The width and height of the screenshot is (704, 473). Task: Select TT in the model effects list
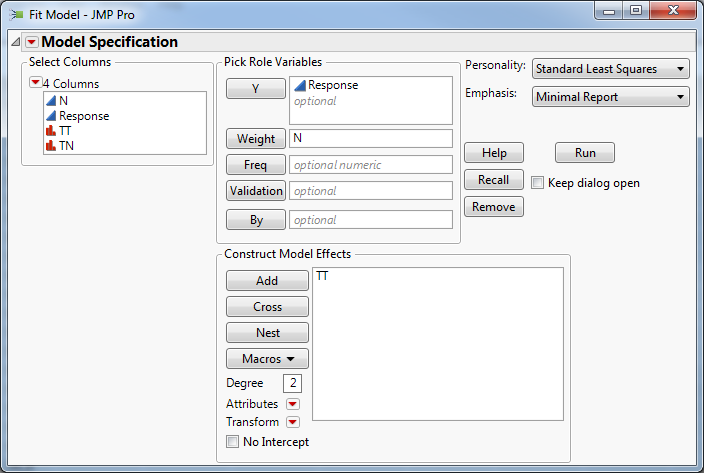point(322,276)
